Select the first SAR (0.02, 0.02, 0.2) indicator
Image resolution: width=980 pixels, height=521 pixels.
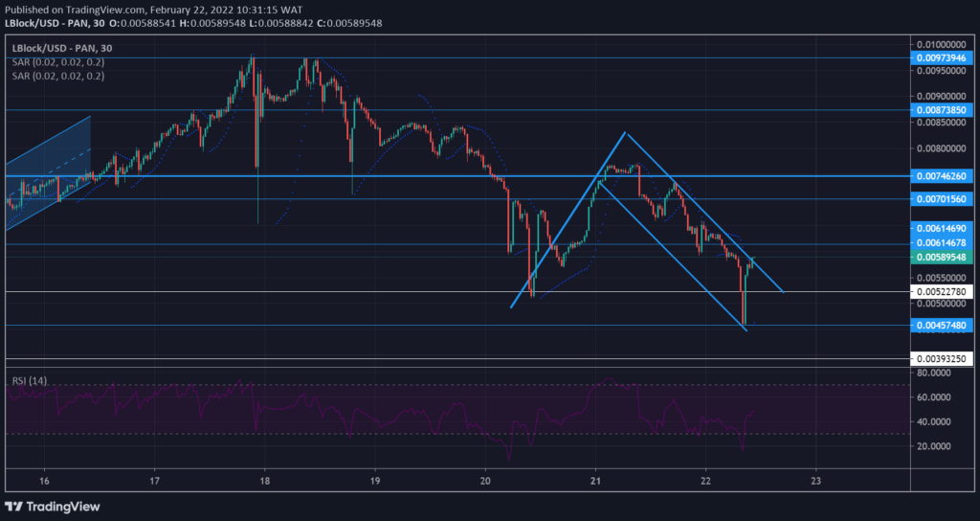[x=58, y=62]
